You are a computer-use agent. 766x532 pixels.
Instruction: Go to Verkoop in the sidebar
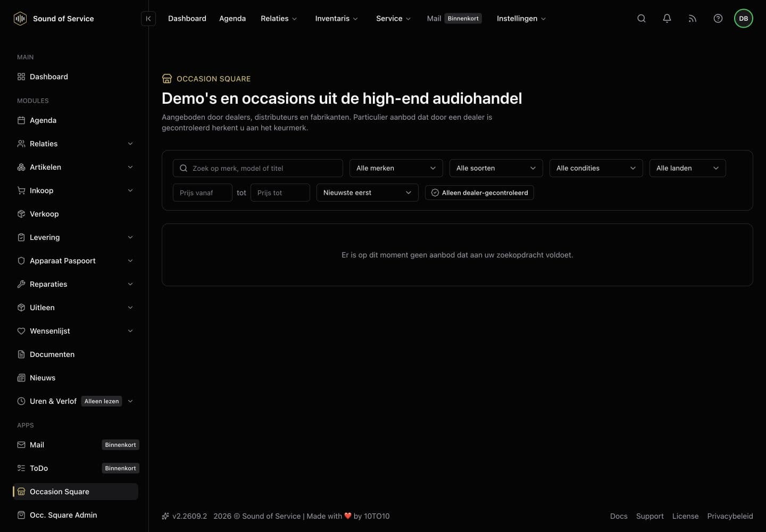[76, 214]
